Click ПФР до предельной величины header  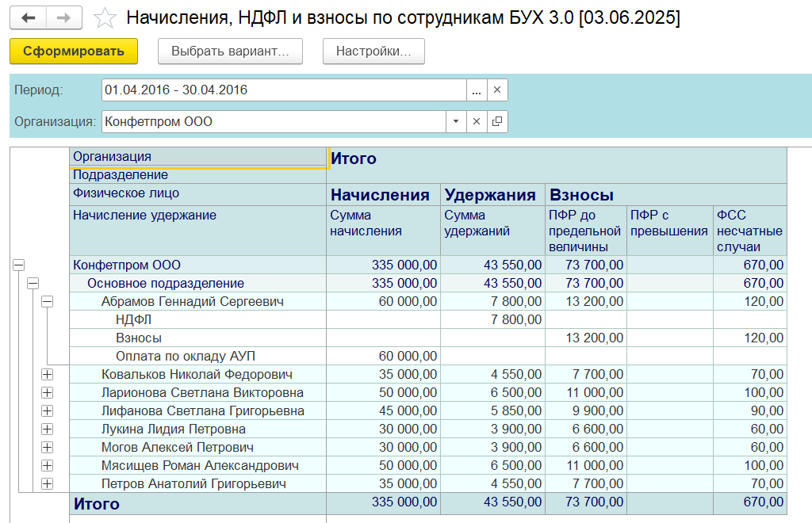point(586,231)
